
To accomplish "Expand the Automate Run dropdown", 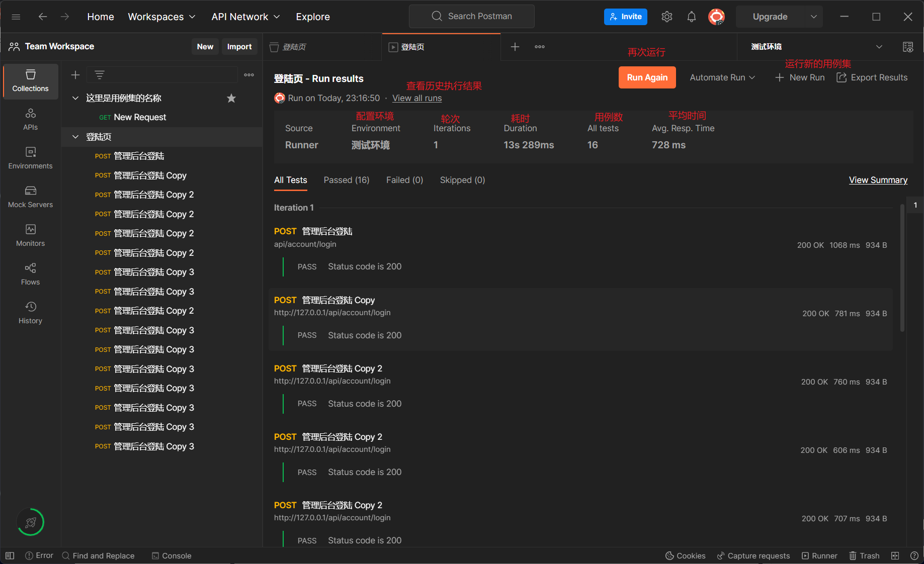I will click(x=722, y=77).
